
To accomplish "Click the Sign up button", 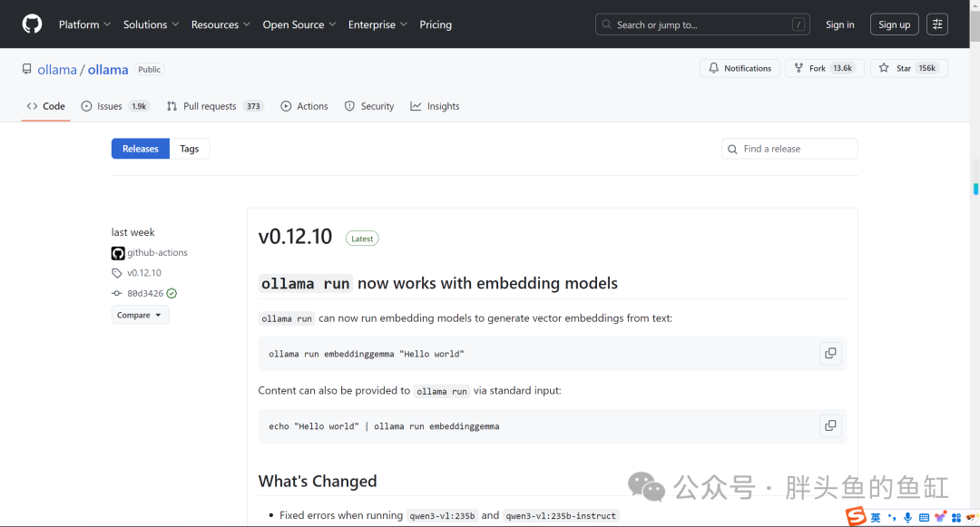I will click(x=894, y=24).
